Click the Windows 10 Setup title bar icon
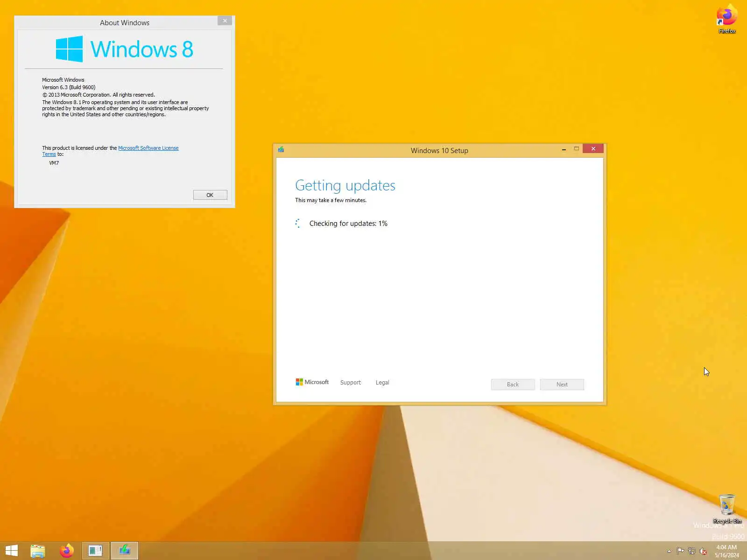This screenshot has height=560, width=747. click(281, 149)
